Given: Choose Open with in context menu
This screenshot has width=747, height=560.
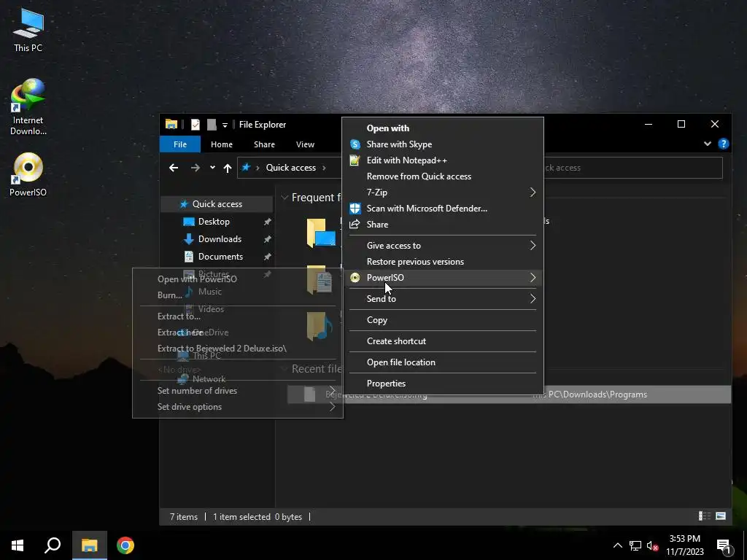Looking at the screenshot, I should (x=443, y=128).
